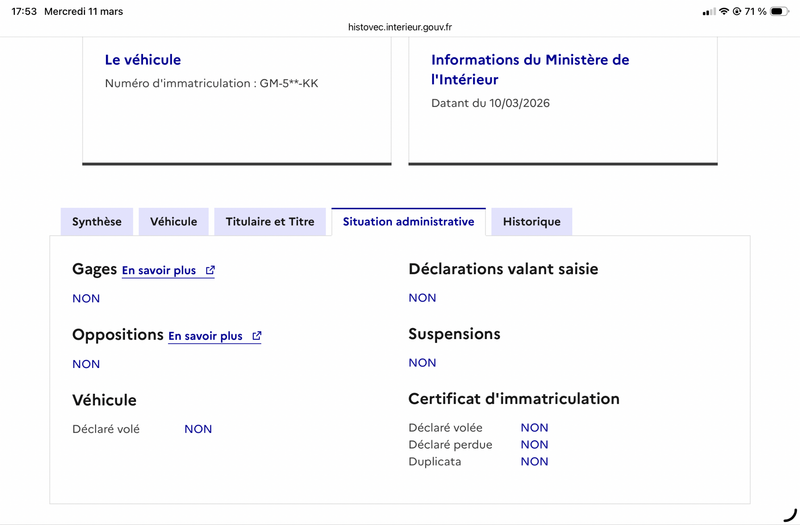Tap the '71 %' battery percentage

[756, 11]
